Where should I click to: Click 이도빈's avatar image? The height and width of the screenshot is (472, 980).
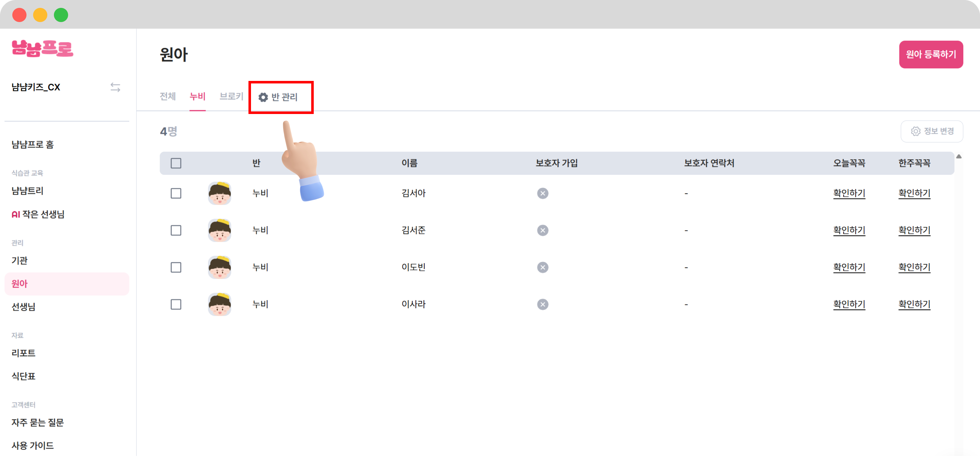click(219, 267)
